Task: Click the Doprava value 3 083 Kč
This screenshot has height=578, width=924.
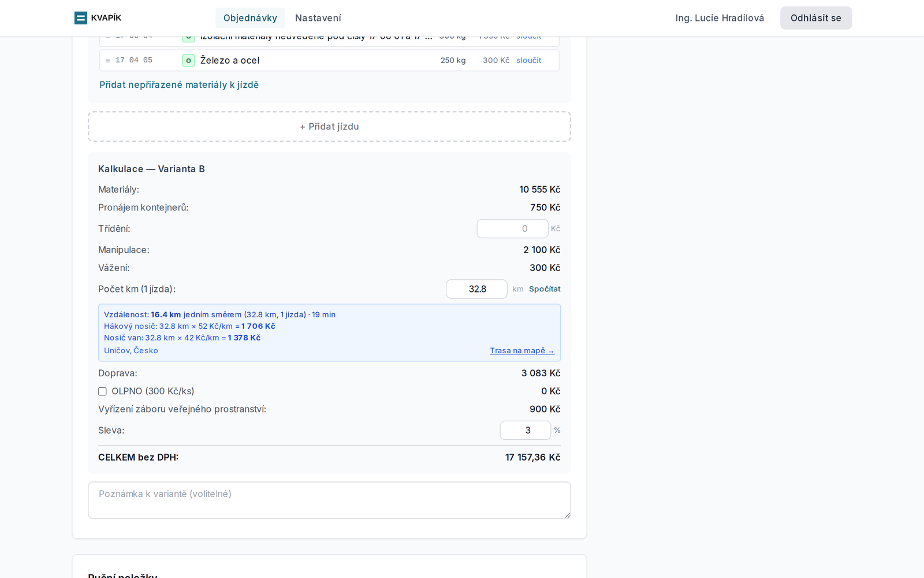Action: click(541, 373)
